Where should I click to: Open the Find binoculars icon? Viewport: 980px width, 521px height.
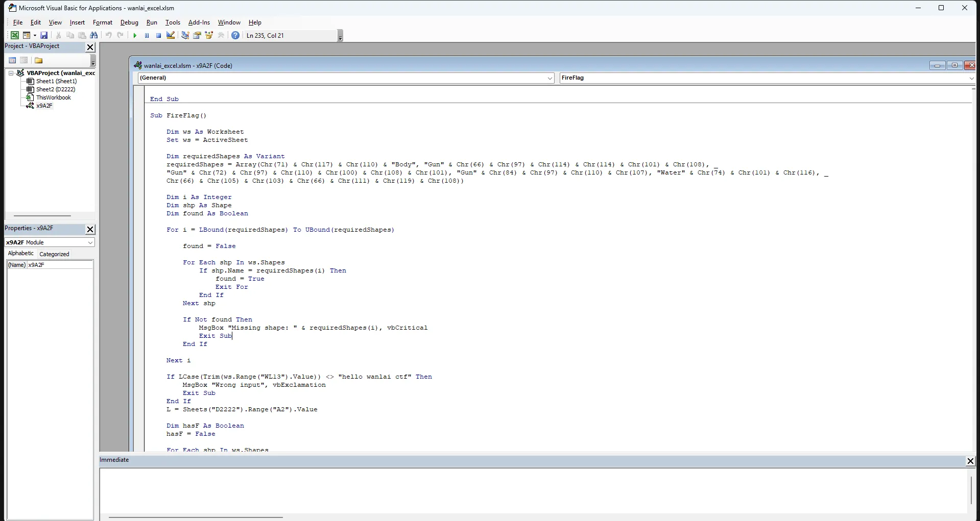tap(93, 35)
